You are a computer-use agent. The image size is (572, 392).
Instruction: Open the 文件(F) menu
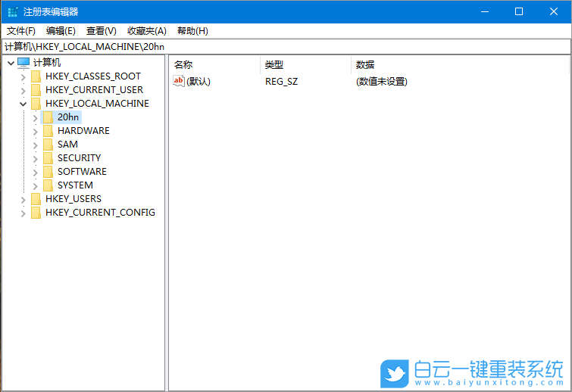pyautogui.click(x=20, y=31)
